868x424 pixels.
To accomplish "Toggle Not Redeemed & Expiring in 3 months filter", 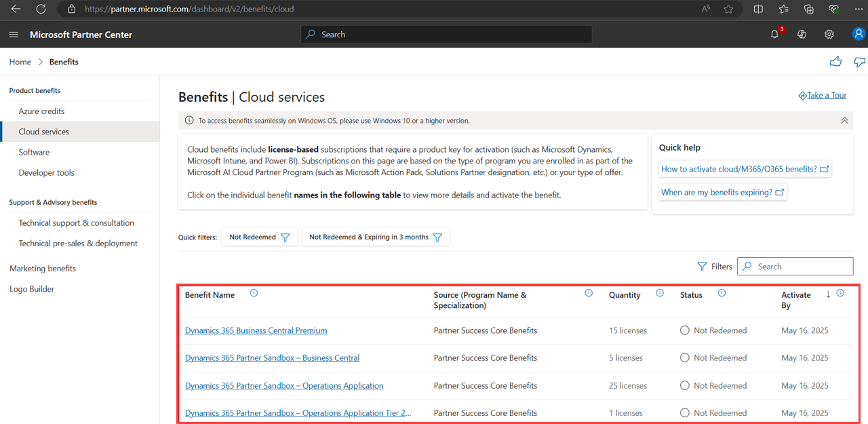I will [375, 237].
